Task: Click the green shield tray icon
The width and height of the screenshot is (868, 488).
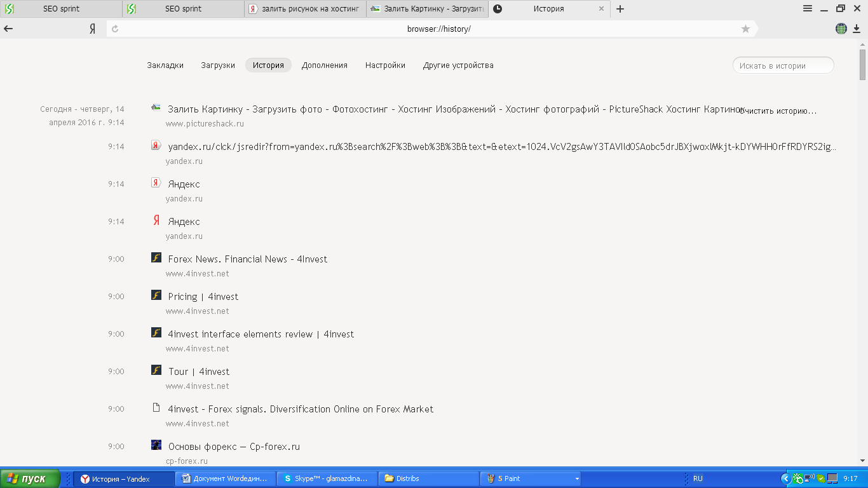Action: pyautogui.click(x=821, y=478)
